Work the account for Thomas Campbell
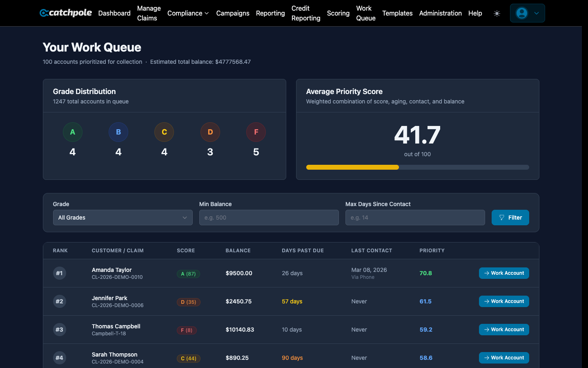588x368 pixels. [x=504, y=330]
